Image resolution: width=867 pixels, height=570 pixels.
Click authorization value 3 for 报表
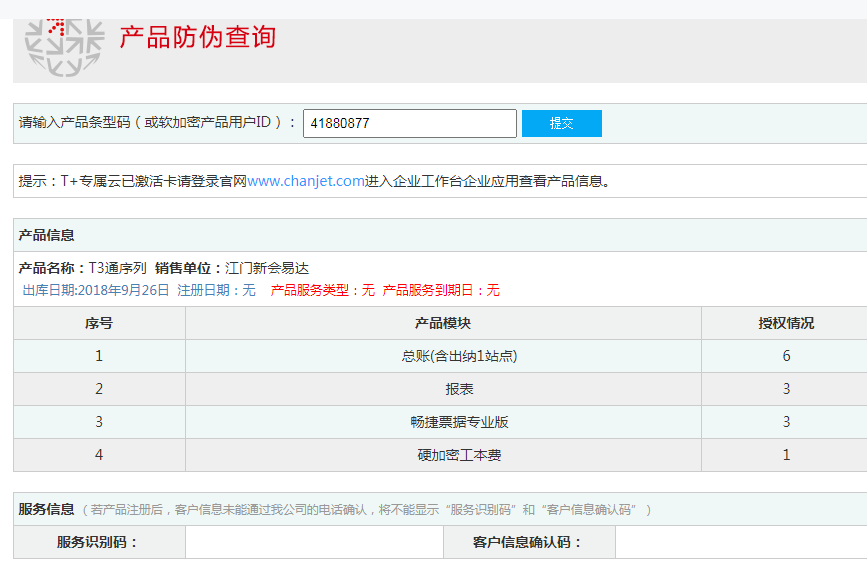(x=786, y=389)
